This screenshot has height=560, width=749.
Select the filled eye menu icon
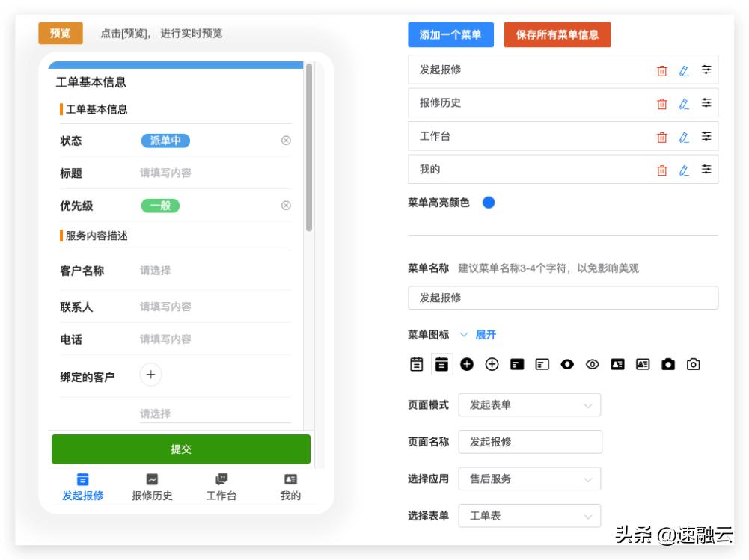[568, 364]
